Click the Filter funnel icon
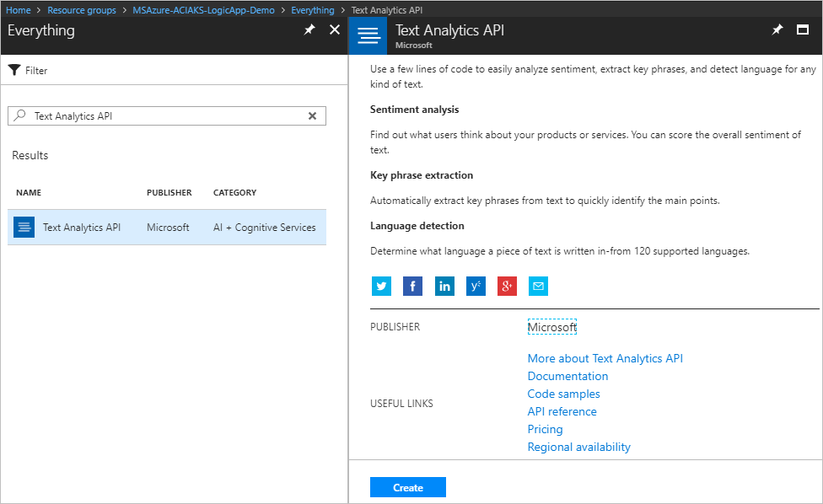823x504 pixels. 14,70
